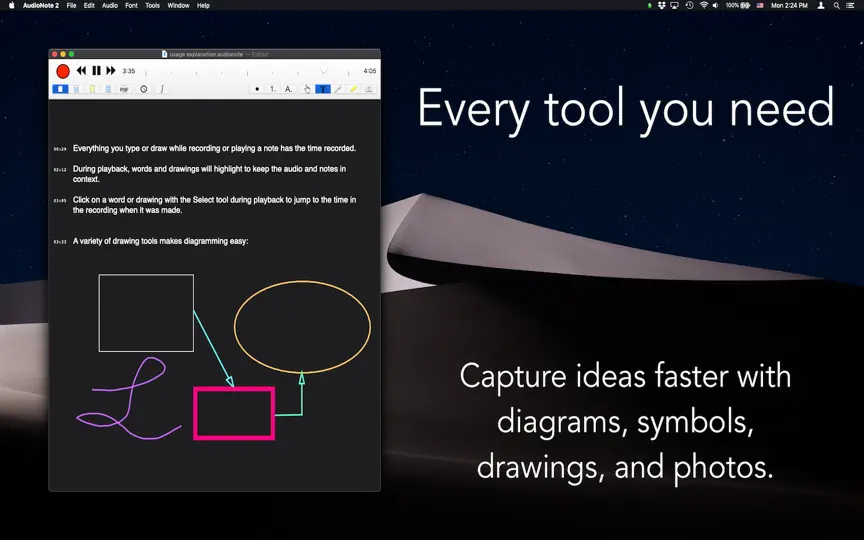This screenshot has height=540, width=864.
Task: Open the Help menu
Action: tap(203, 6)
